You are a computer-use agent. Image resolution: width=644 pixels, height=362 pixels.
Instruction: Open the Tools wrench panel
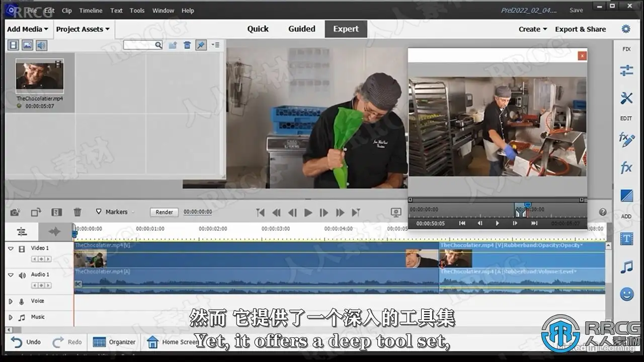pos(626,98)
